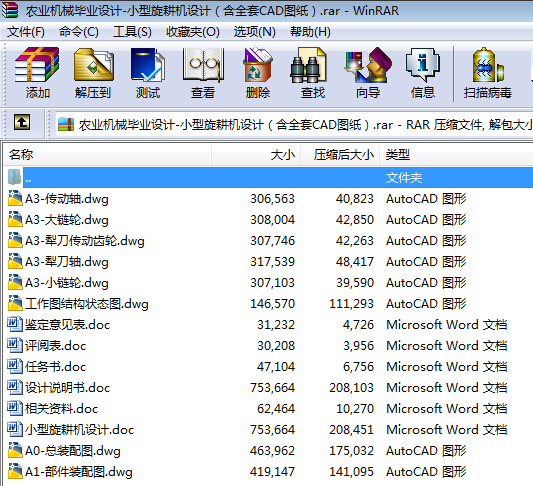Click packed size value 208,451

(x=351, y=430)
